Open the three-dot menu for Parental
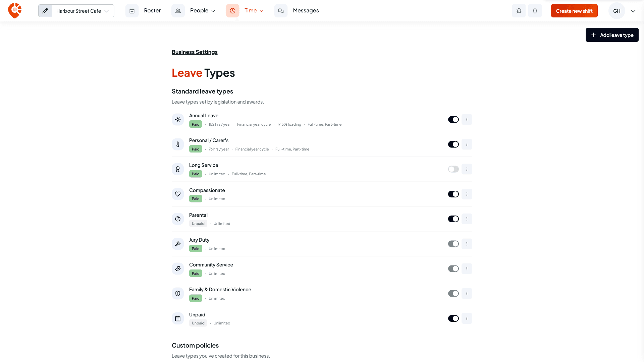Screen dimensions: 644x362 (467, 219)
